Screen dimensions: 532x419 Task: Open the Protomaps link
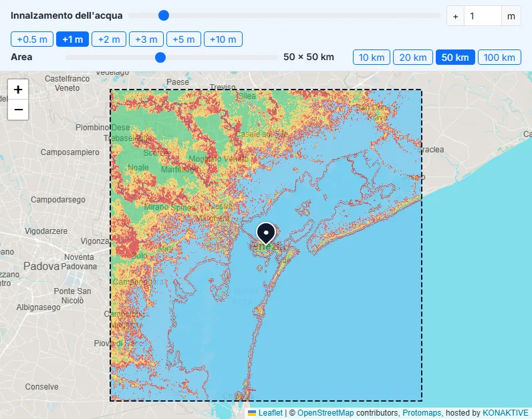pyautogui.click(x=422, y=413)
